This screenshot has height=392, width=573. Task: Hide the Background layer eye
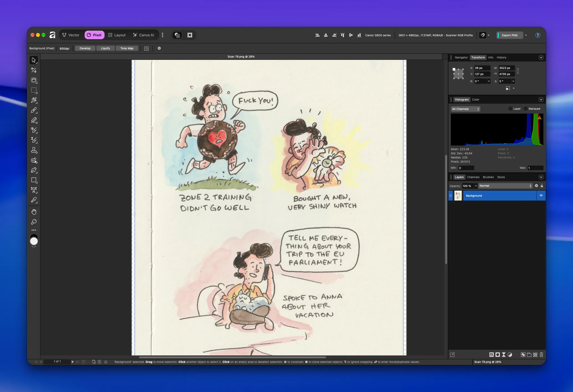[x=541, y=196]
